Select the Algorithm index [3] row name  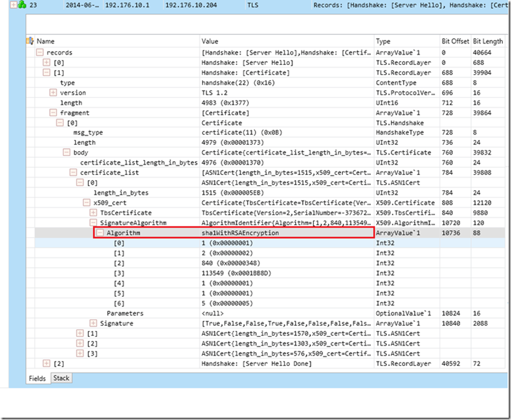point(119,273)
